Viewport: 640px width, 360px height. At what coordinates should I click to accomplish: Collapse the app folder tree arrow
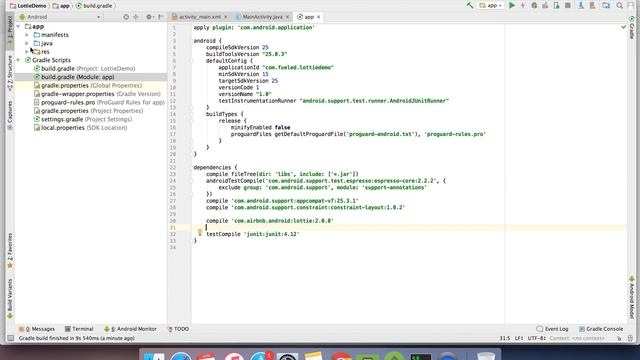tap(18, 27)
